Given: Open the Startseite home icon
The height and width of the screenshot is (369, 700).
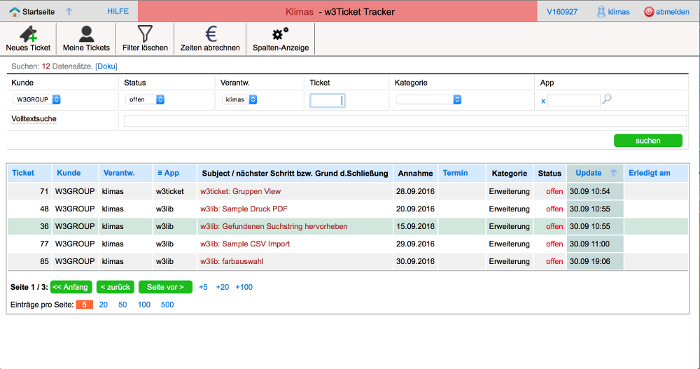Looking at the screenshot, I should pos(15,12).
